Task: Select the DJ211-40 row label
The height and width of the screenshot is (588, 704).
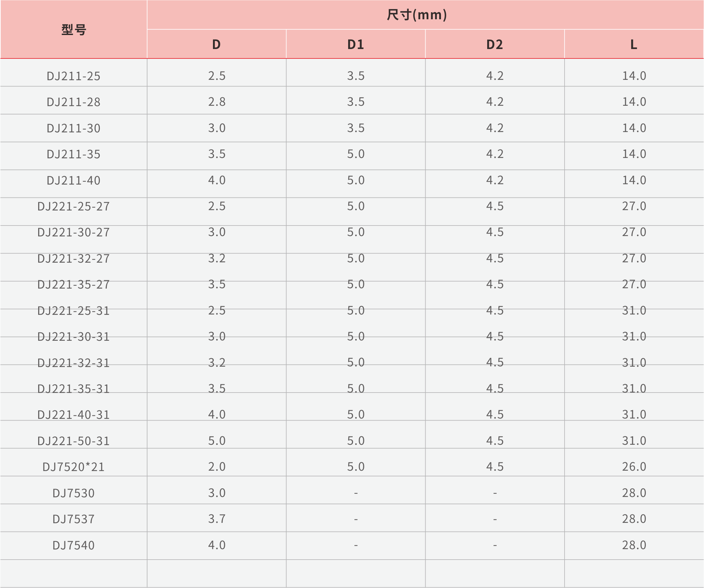Action: pyautogui.click(x=74, y=180)
